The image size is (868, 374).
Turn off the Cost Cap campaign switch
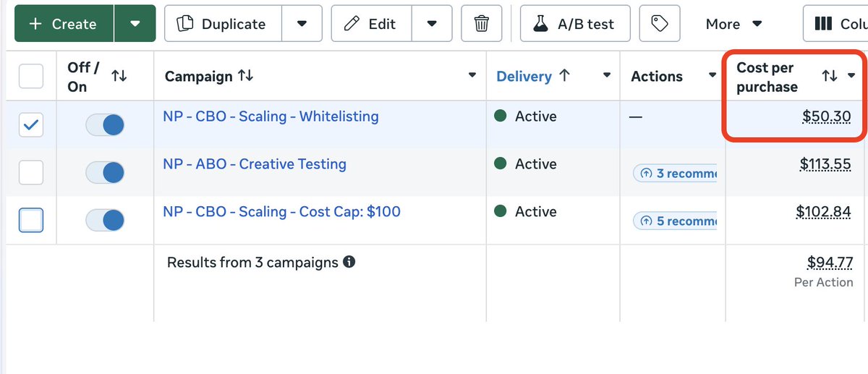[x=105, y=220]
